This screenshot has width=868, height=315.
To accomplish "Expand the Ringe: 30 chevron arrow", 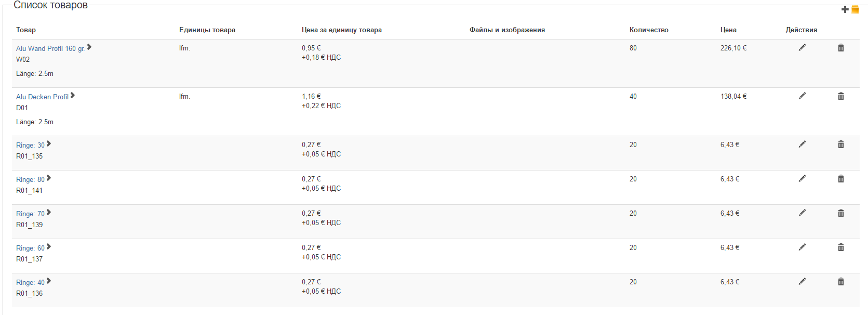I will click(49, 144).
